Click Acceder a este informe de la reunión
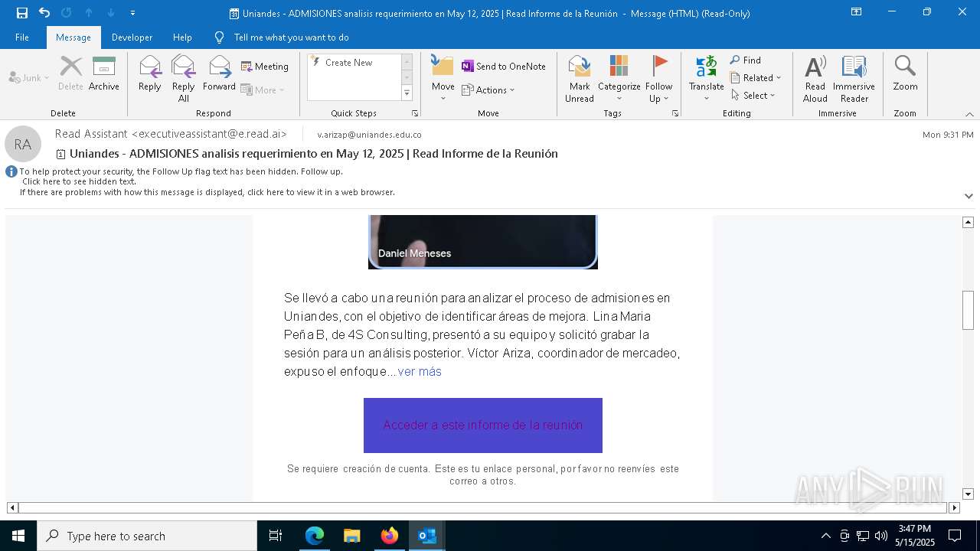Screen dimensions: 980x551 (483, 425)
